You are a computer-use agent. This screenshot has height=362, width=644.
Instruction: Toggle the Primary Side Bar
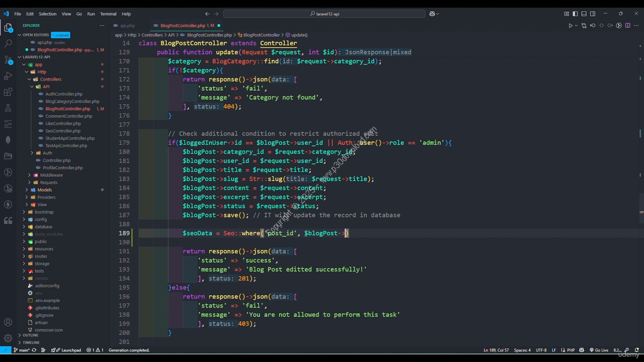[575, 14]
